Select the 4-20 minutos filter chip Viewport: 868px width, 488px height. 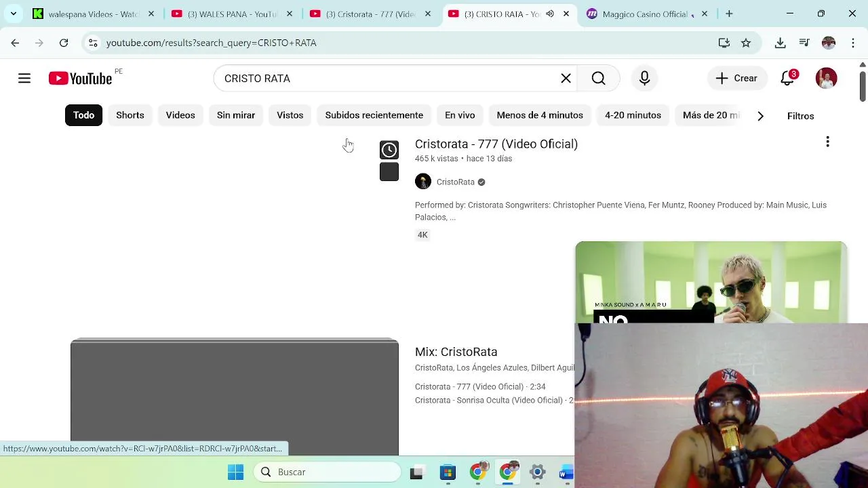633,115
